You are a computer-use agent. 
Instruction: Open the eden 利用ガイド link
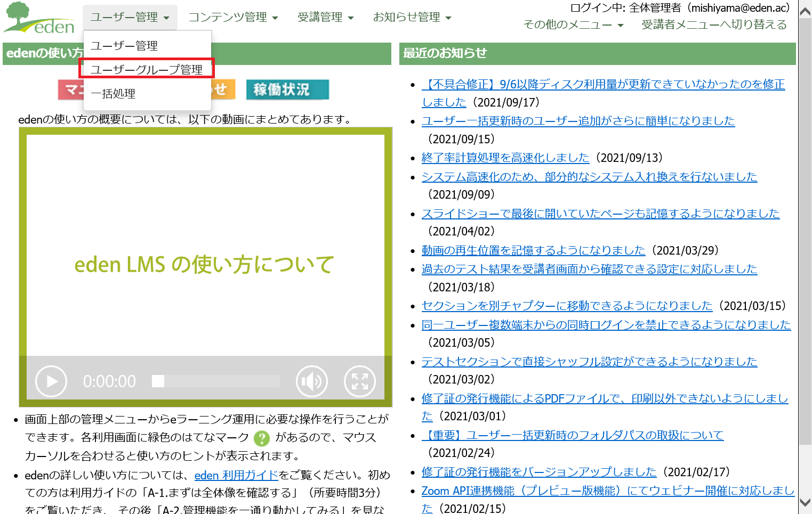click(x=236, y=475)
